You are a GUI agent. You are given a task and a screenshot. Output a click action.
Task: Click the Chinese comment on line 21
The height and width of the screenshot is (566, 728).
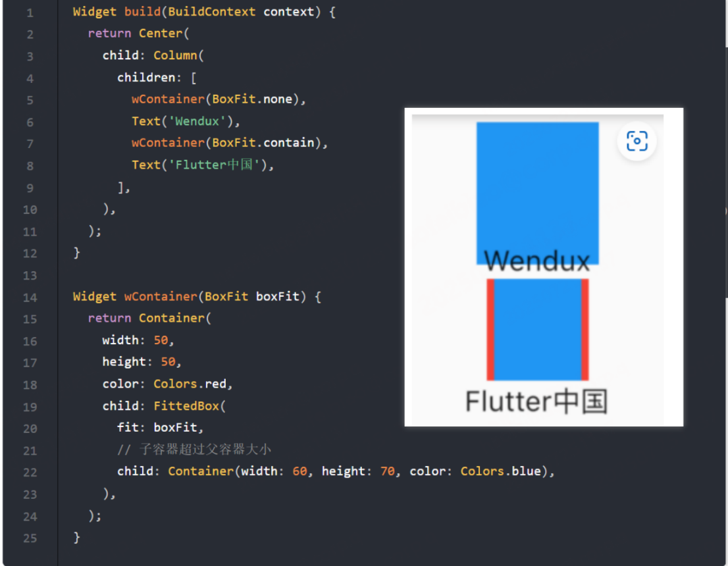(194, 450)
